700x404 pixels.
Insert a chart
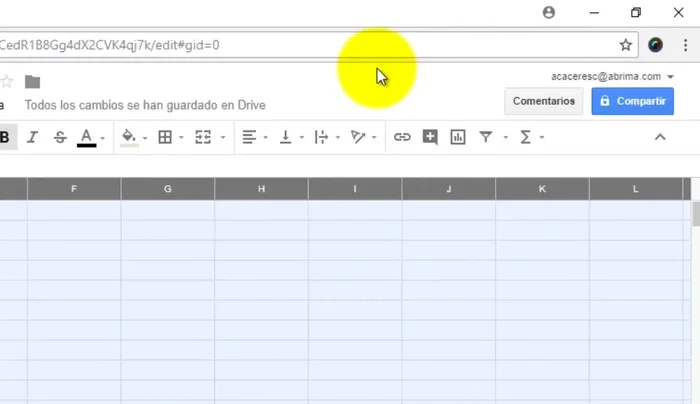[458, 137]
